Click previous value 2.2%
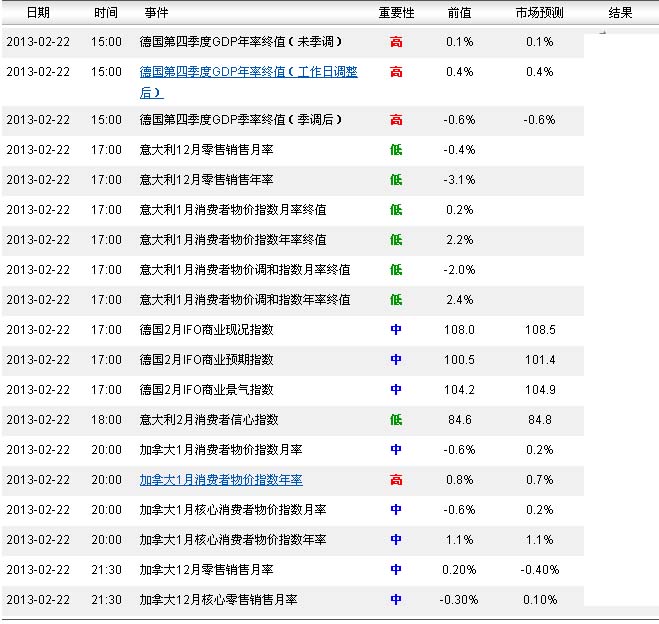Image resolution: width=659 pixels, height=624 pixels. coord(459,240)
